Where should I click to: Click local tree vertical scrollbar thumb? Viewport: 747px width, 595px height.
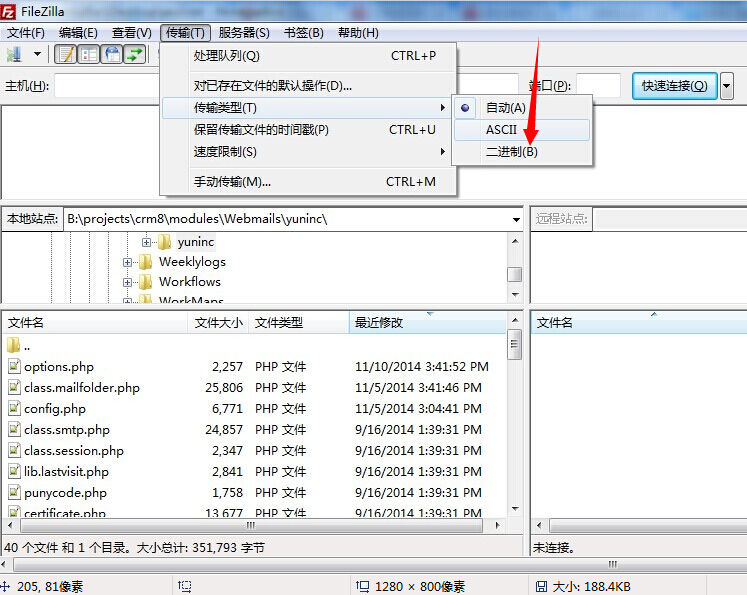coord(515,275)
